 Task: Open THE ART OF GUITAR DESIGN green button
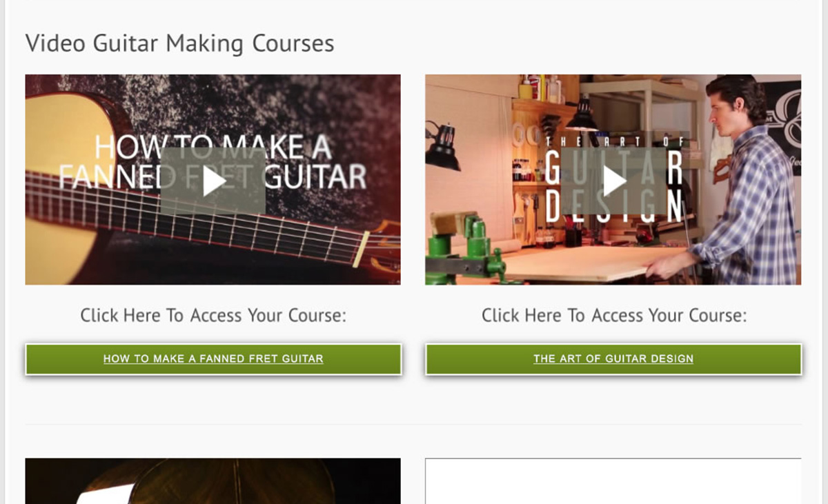[613, 359]
